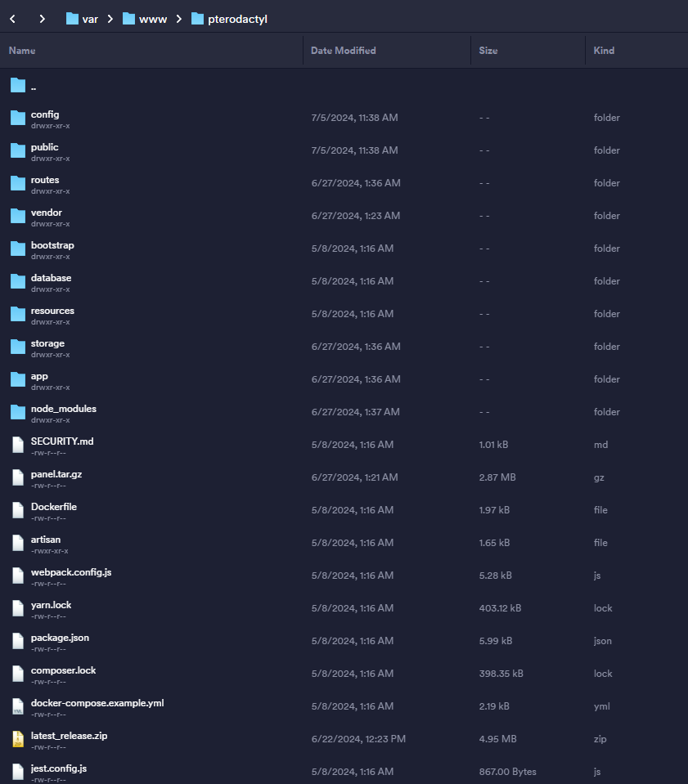688x784 pixels.
Task: Select the storage folder name
Action: coord(47,343)
